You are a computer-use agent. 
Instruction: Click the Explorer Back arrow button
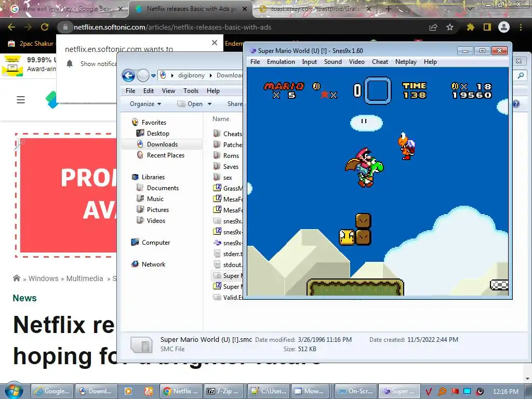(129, 75)
